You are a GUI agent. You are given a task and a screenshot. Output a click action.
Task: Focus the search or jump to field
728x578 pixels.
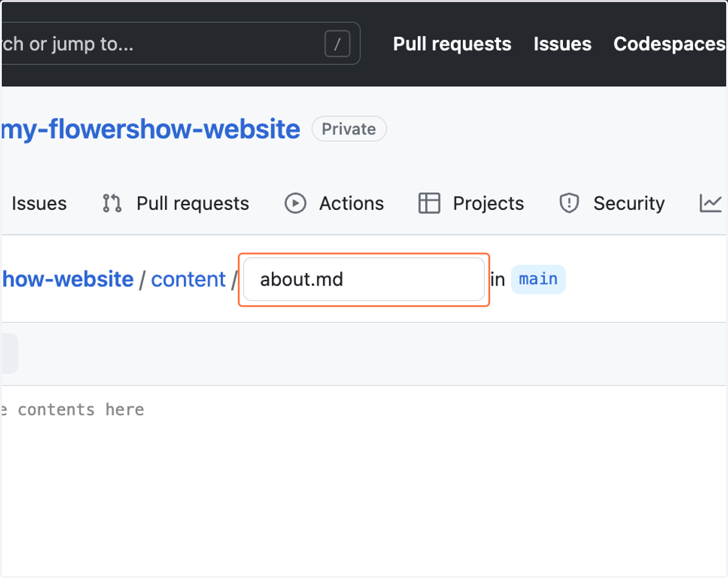(181, 44)
